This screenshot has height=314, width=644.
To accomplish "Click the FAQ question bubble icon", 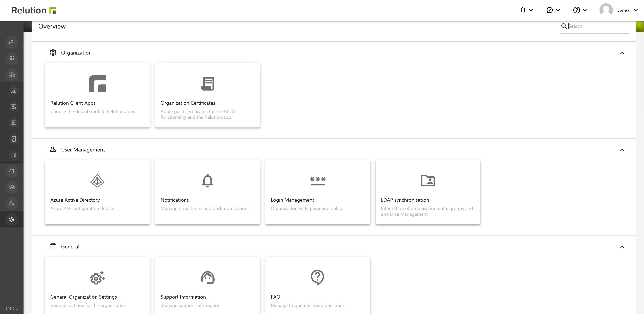I will click(x=317, y=277).
